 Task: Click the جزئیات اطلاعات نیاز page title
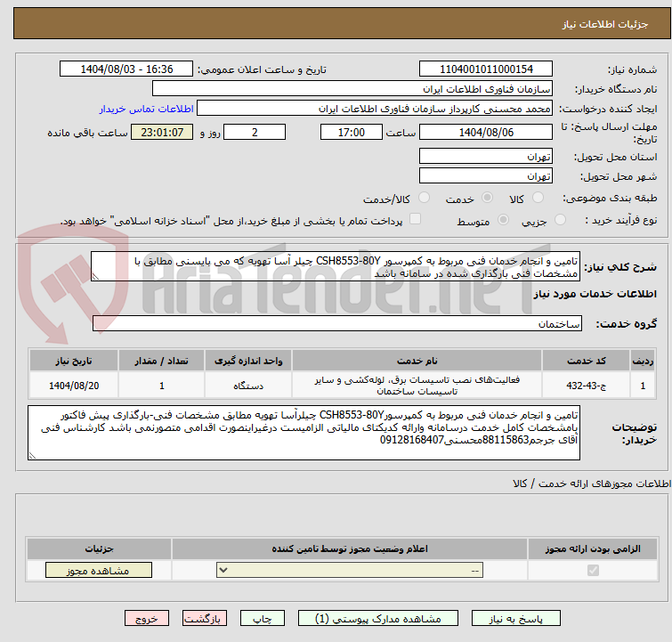[x=605, y=24]
